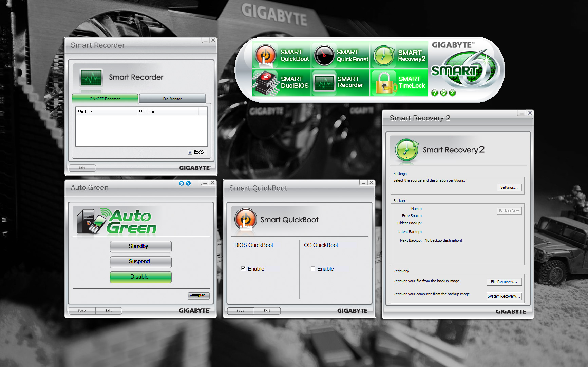Screen dimensions: 588x367
Task: Close the Auto Green window
Action: [x=213, y=182]
